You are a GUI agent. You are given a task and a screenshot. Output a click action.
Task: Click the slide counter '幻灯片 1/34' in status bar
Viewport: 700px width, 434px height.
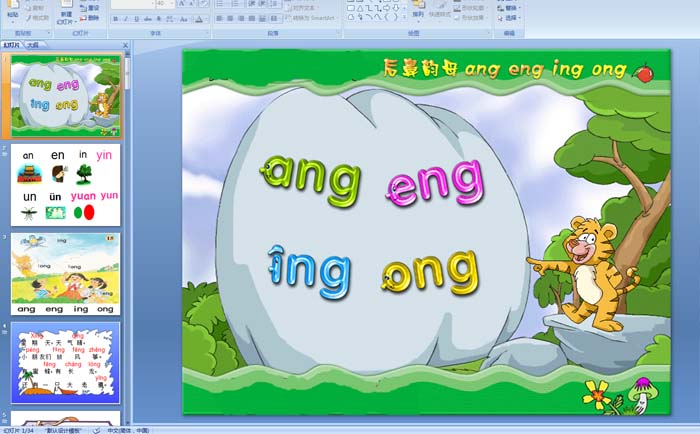click(x=18, y=430)
